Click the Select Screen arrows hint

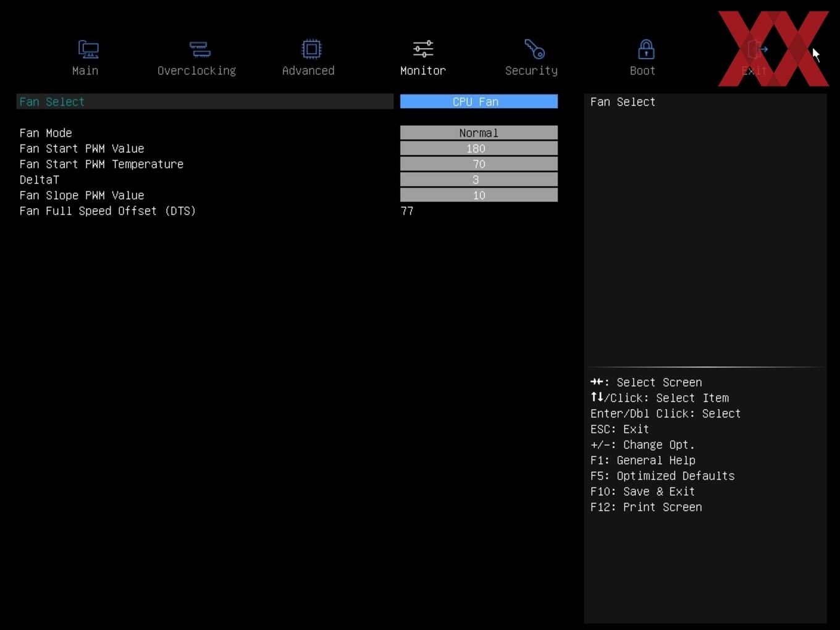(x=646, y=382)
